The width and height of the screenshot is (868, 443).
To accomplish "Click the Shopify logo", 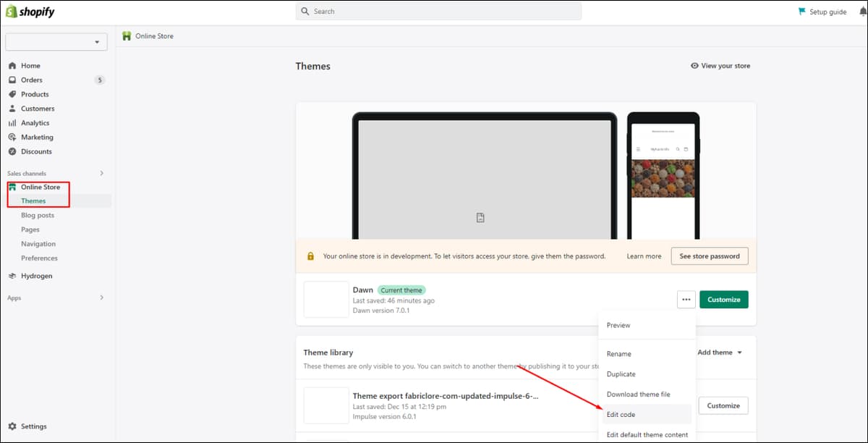I will tap(30, 12).
